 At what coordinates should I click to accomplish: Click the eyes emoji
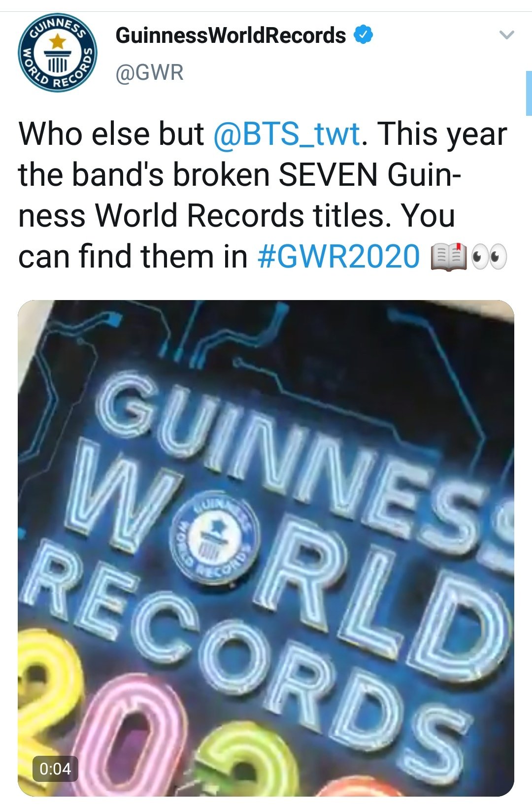pos(489,257)
